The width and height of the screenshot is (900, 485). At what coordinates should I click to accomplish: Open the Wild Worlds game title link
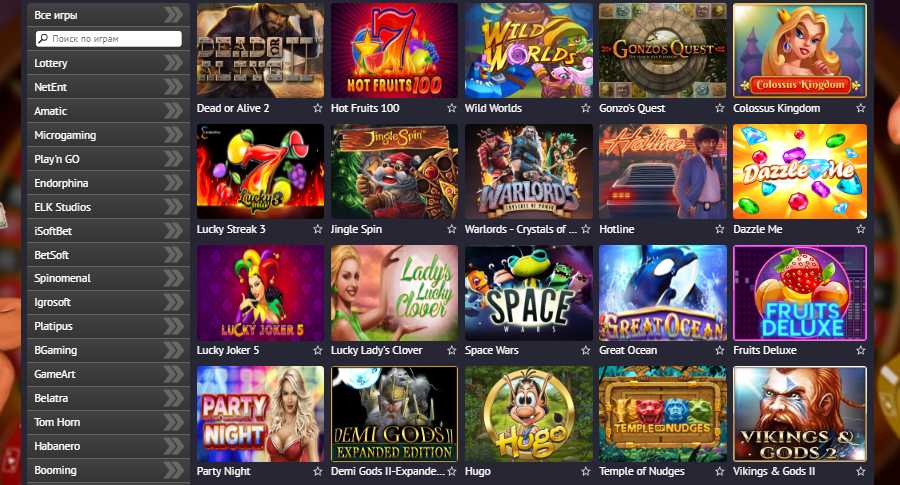(493, 108)
